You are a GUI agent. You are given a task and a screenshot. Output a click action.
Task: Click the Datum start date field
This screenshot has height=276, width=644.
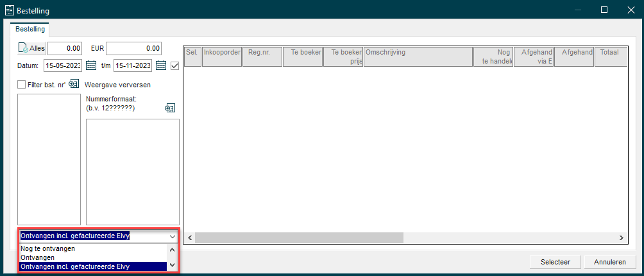point(62,65)
